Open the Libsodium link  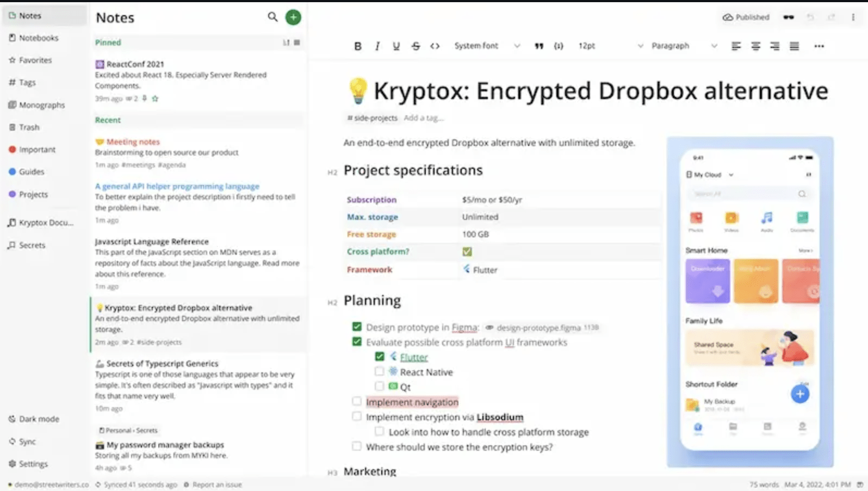coord(500,417)
